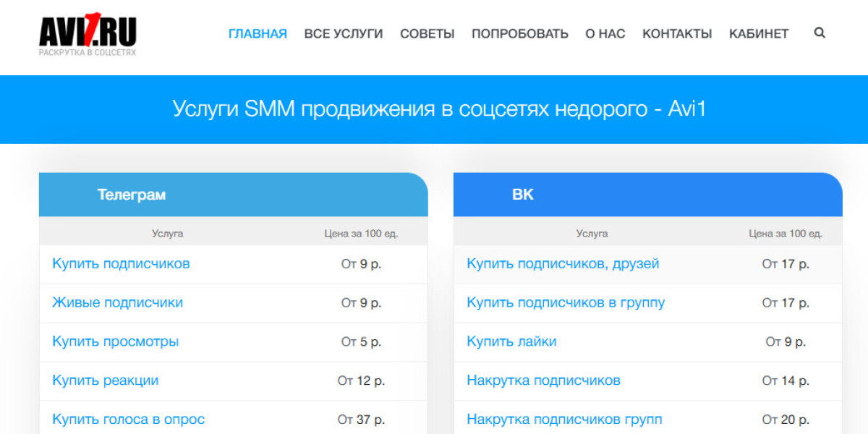Viewport: 868px width, 434px height.
Task: Click the AVI1.RU site logo
Action: click(88, 35)
